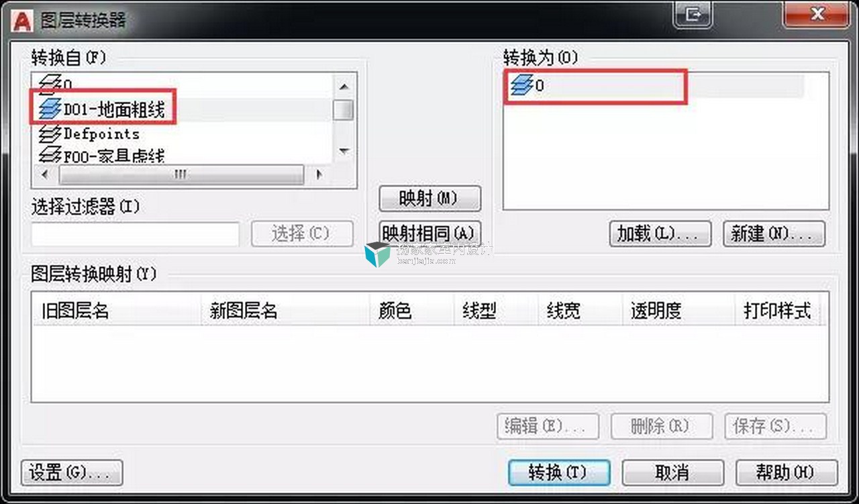Click the 映射相同(A) button
This screenshot has height=504, width=859.
point(430,234)
